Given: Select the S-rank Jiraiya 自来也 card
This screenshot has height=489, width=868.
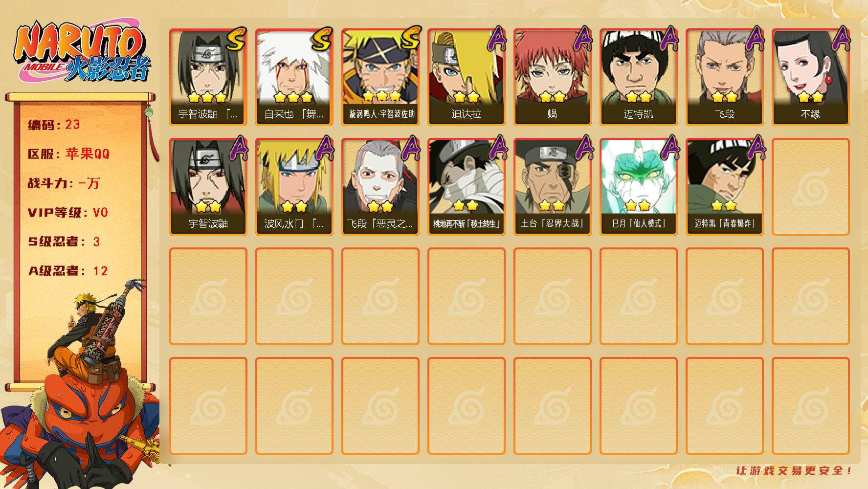Looking at the screenshot, I should 294,77.
